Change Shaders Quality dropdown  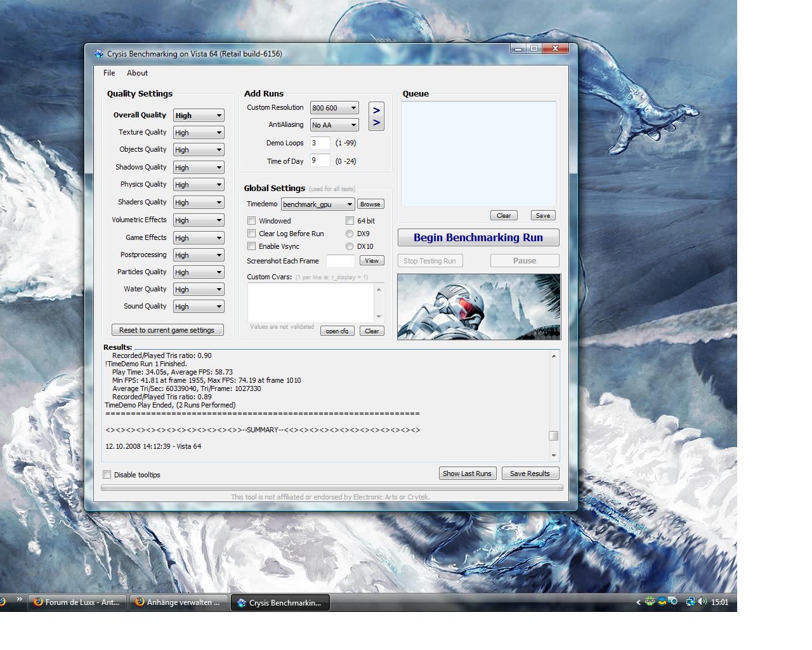tap(199, 202)
